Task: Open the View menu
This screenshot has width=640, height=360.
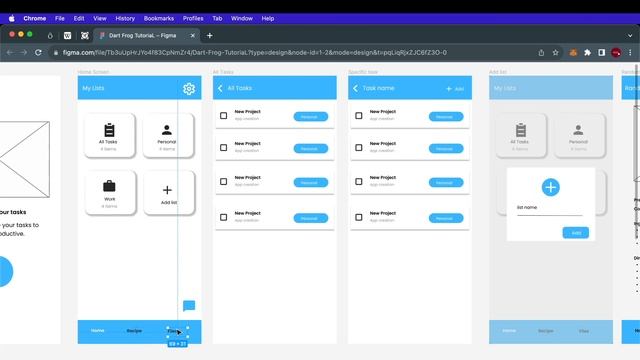Action: point(100,18)
